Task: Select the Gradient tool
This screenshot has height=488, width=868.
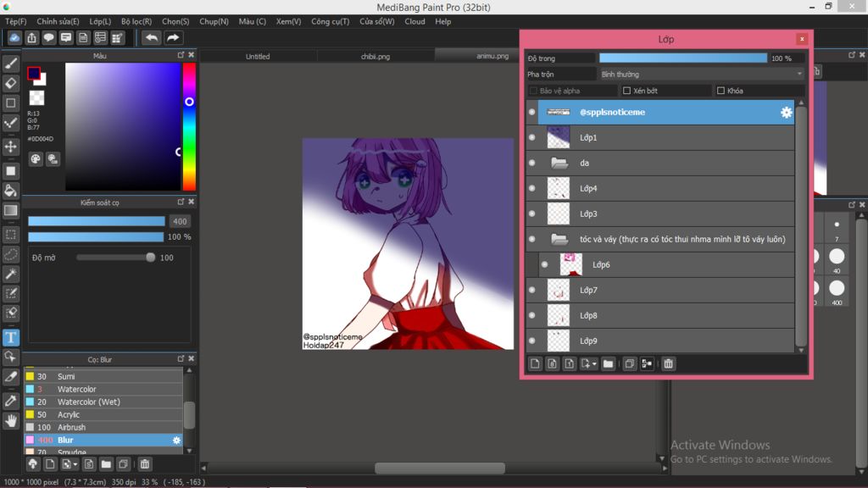Action: click(x=10, y=210)
